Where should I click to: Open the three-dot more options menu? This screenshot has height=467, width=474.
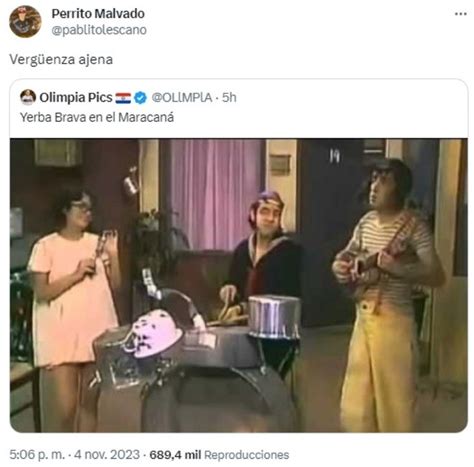[x=460, y=14]
